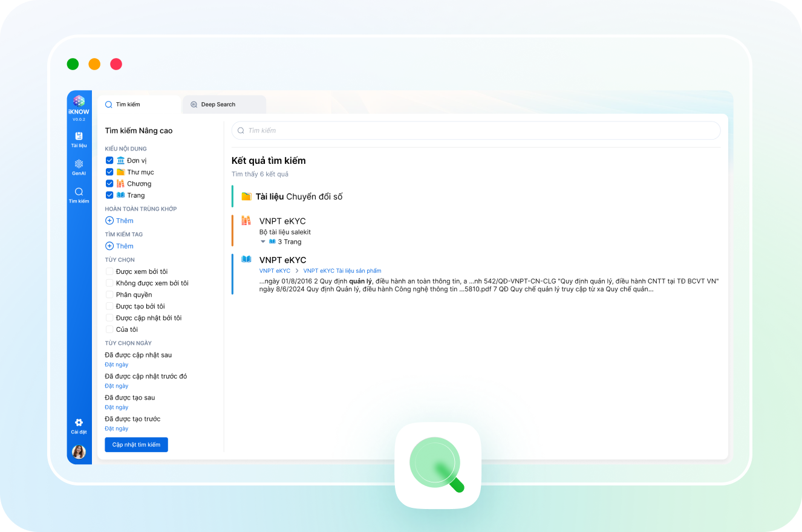Image resolution: width=802 pixels, height=532 pixels.
Task: Set date for Đã được cập nhật sau
Action: (x=116, y=365)
